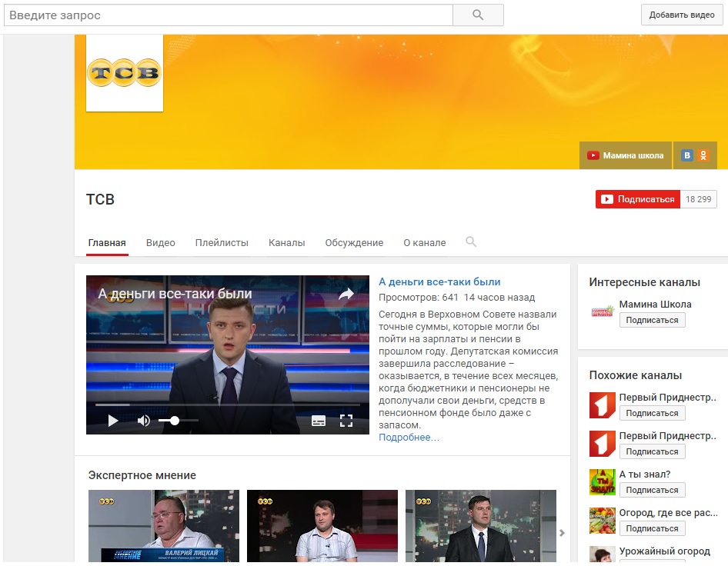This screenshot has height=566, width=728.
Task: Open the А ты знал? channel name
Action: pyautogui.click(x=644, y=474)
